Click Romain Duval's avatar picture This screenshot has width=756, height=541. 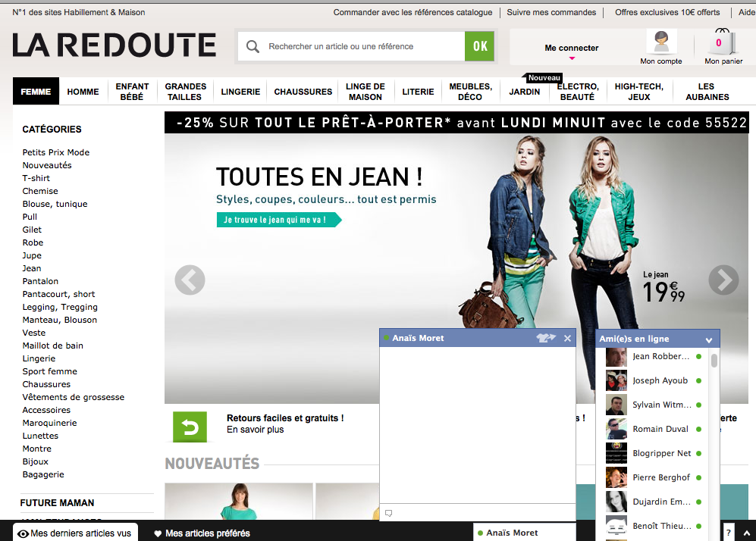point(616,429)
